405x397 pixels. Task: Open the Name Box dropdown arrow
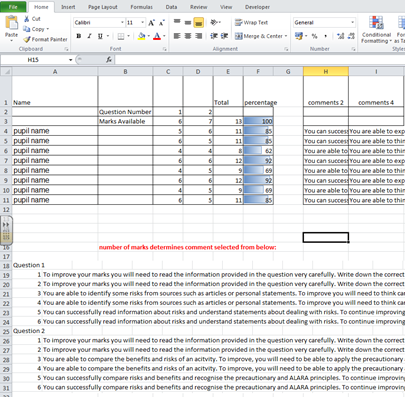(x=71, y=60)
